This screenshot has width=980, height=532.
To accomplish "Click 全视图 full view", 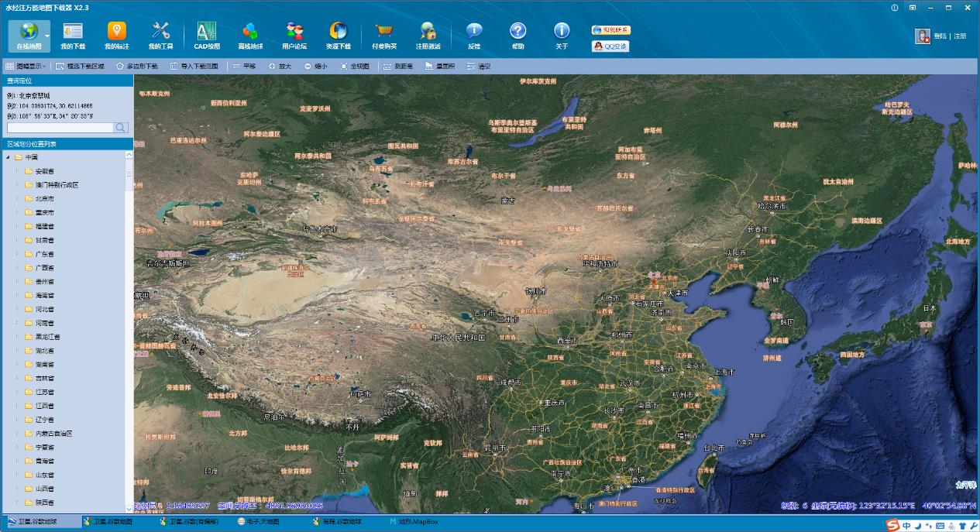I will tap(354, 67).
